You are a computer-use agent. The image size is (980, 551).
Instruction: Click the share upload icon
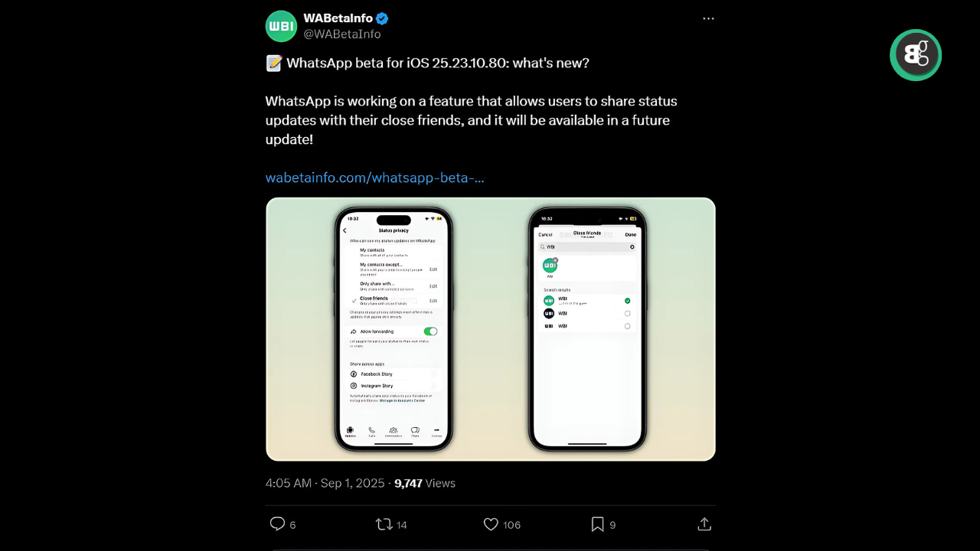pos(704,524)
